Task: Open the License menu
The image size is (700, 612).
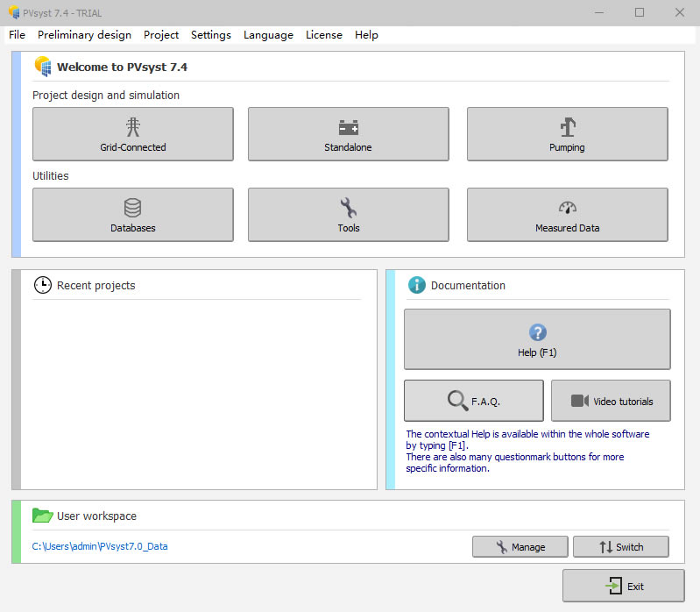Action: pos(324,35)
